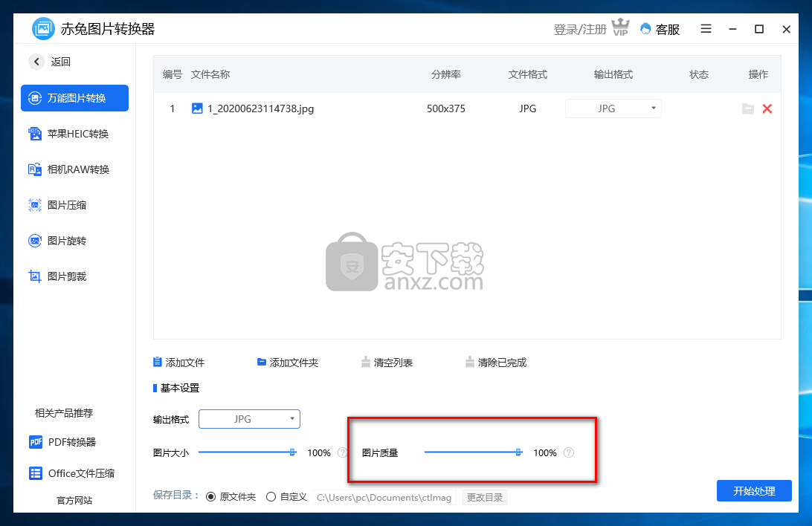812x526 pixels.
Task: Click the help icon beside 图片大小
Action: point(342,452)
